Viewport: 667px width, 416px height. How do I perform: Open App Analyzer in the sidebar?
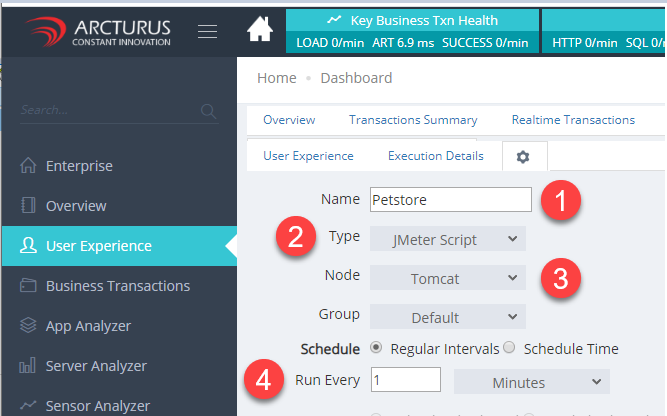(88, 326)
